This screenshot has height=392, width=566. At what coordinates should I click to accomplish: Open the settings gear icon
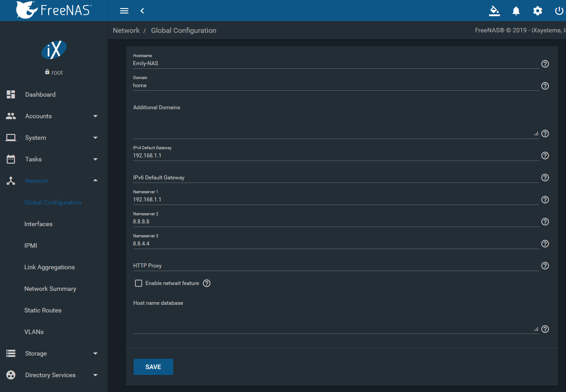(538, 11)
